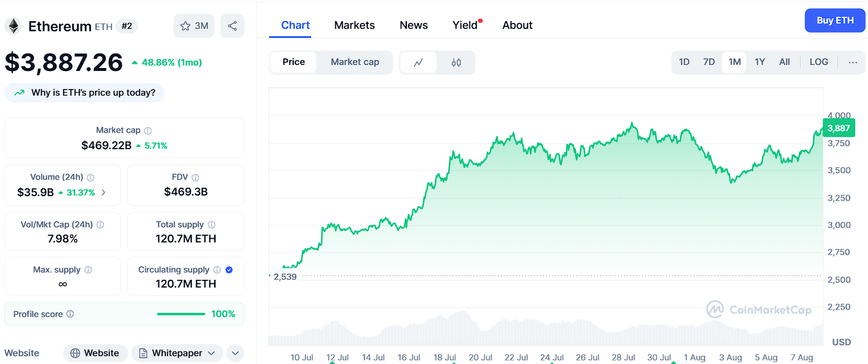The image size is (868, 364).
Task: Click the verified circulating supply badge
Action: [x=229, y=270]
